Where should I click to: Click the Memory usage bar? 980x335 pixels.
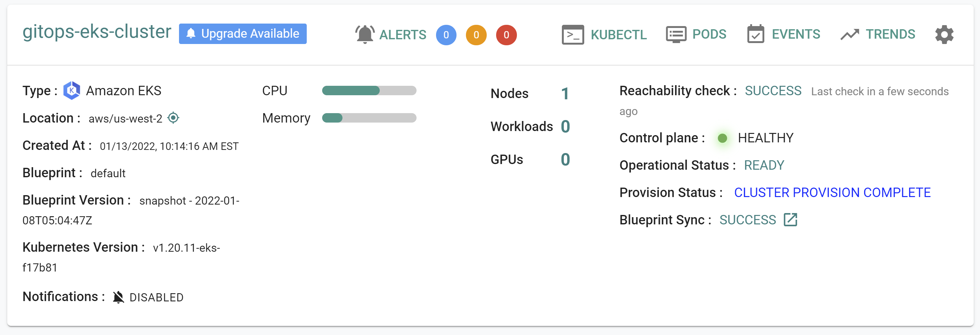(369, 118)
